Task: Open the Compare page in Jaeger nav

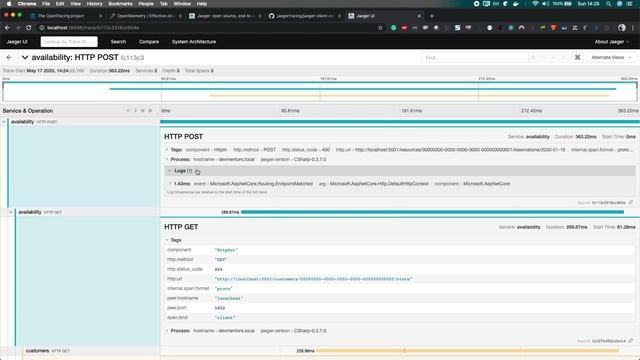Action: click(x=149, y=42)
